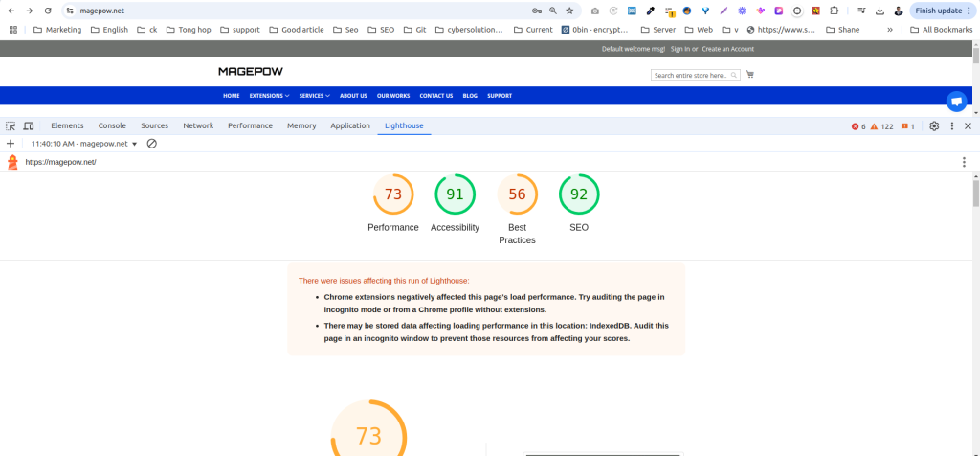Switch to the Sources tab
The image size is (980, 456).
154,125
